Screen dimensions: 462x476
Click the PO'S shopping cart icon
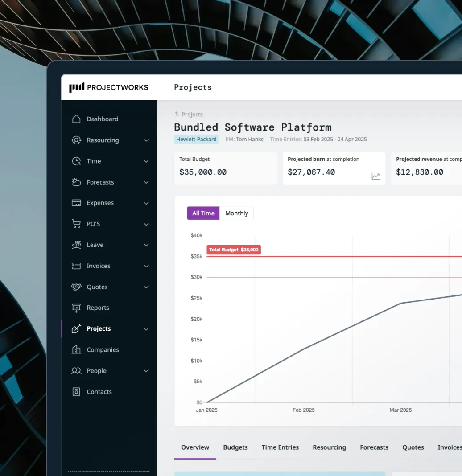[77, 224]
